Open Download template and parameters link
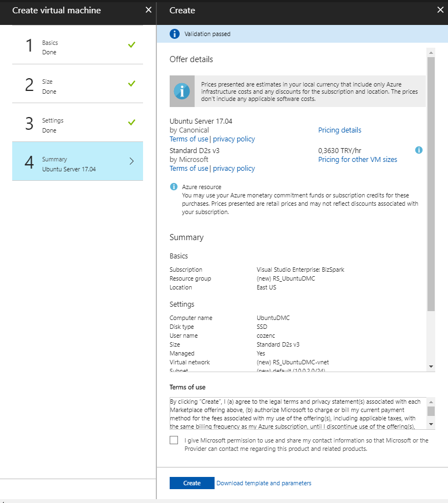448x503 pixels. pyautogui.click(x=264, y=483)
